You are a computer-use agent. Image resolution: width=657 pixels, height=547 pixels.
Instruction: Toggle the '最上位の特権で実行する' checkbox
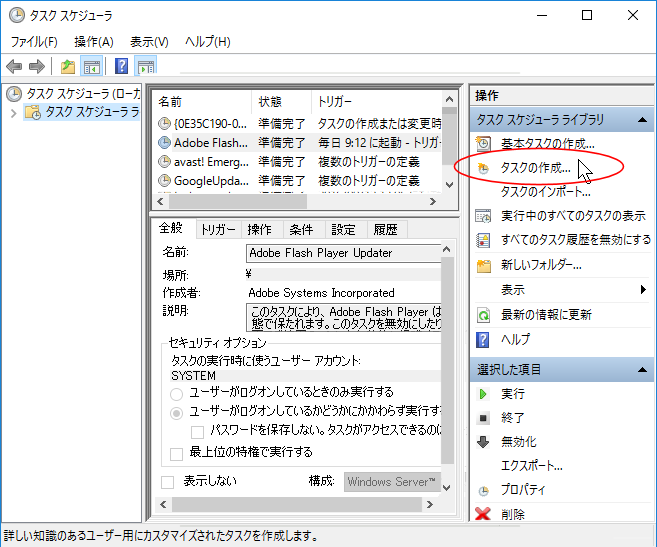[x=177, y=453]
